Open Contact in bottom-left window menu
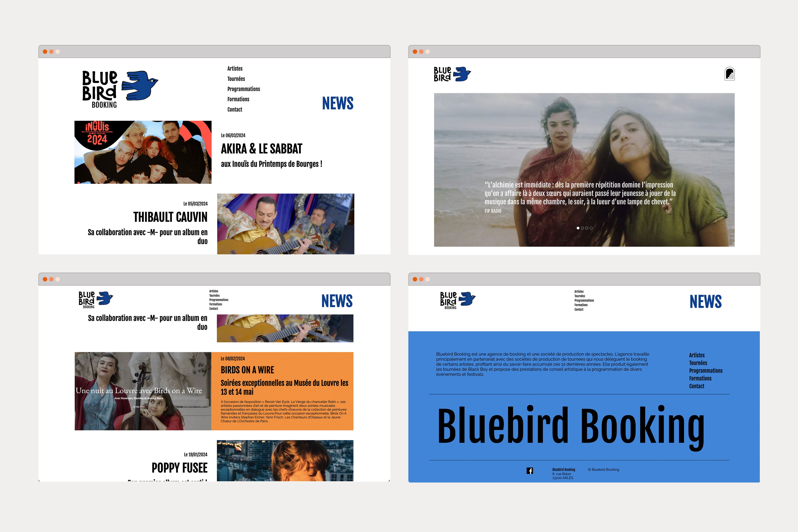The height and width of the screenshot is (532, 798). tap(214, 309)
